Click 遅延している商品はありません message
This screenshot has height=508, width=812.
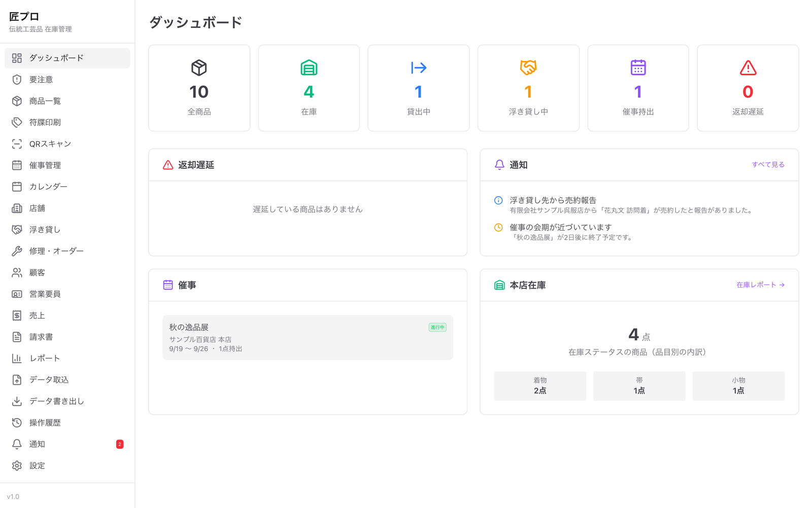click(x=308, y=209)
